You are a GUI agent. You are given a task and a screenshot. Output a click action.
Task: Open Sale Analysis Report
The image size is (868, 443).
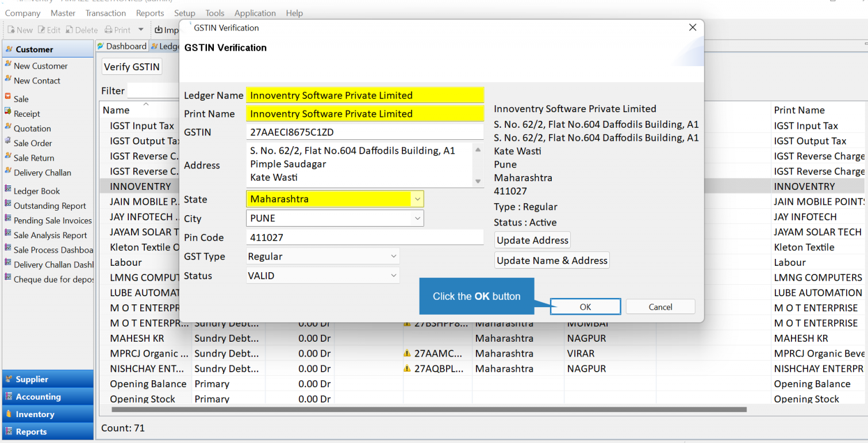[50, 235]
